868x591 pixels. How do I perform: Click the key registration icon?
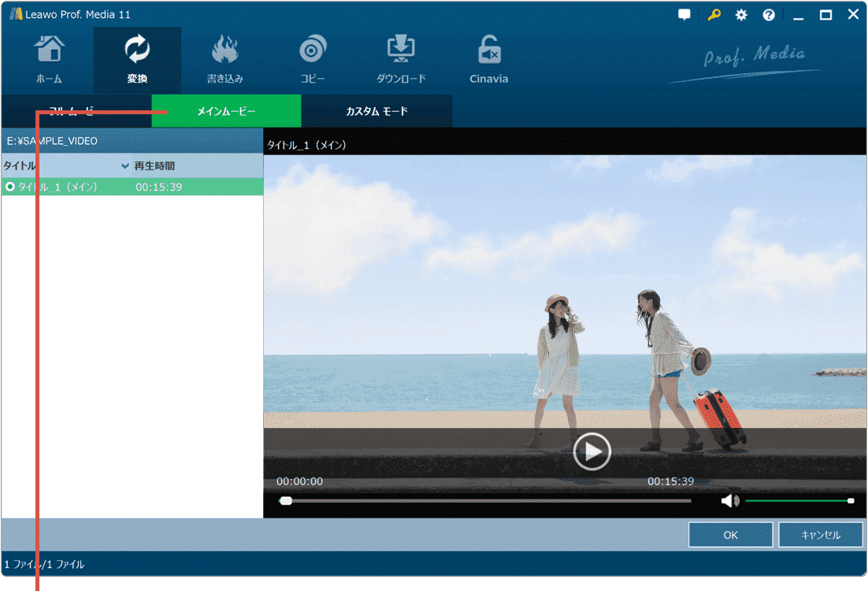coord(714,15)
